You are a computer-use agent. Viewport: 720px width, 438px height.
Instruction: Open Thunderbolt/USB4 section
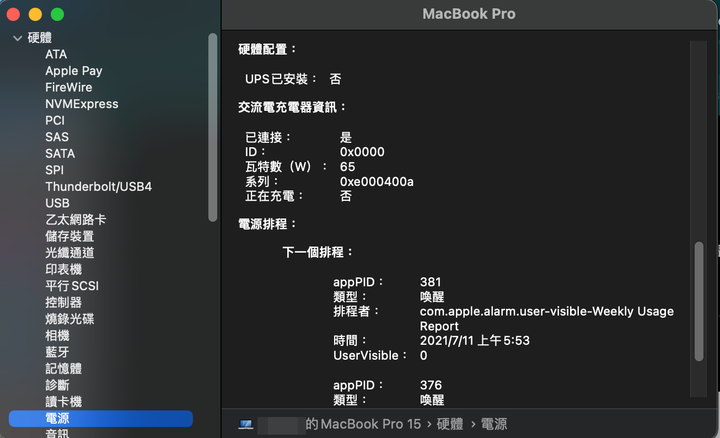point(98,187)
